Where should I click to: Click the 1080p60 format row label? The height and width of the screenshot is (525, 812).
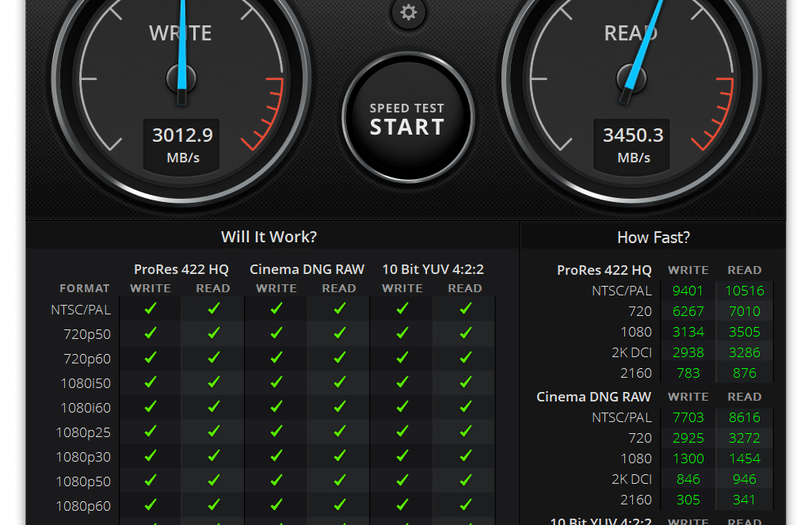click(x=83, y=506)
